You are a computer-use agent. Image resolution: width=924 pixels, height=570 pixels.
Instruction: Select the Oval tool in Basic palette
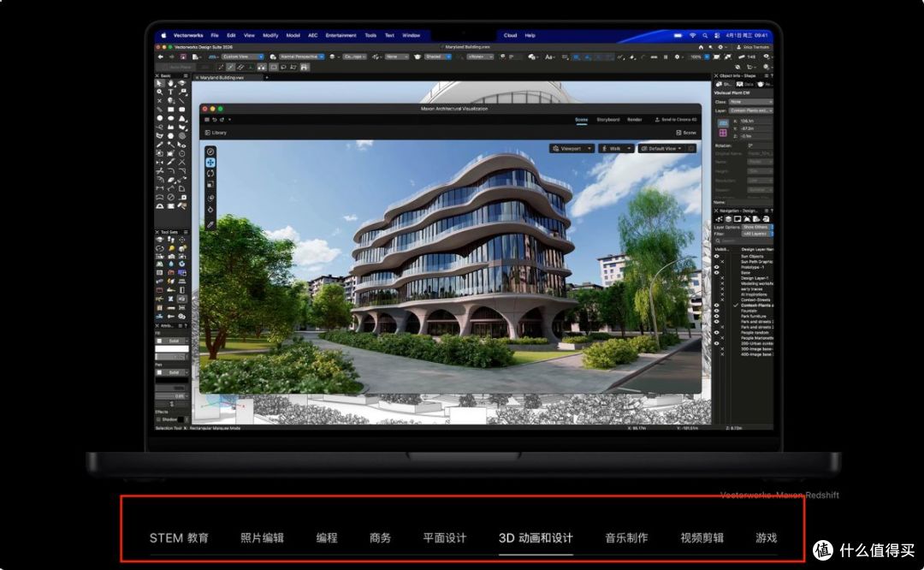(x=171, y=118)
